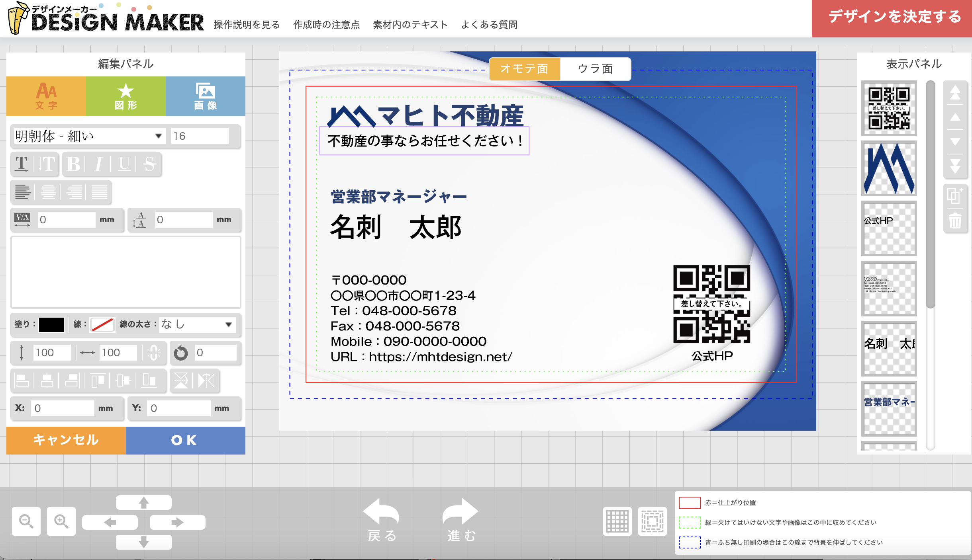Toggle underline text formatting
The image size is (972, 560).
[124, 164]
